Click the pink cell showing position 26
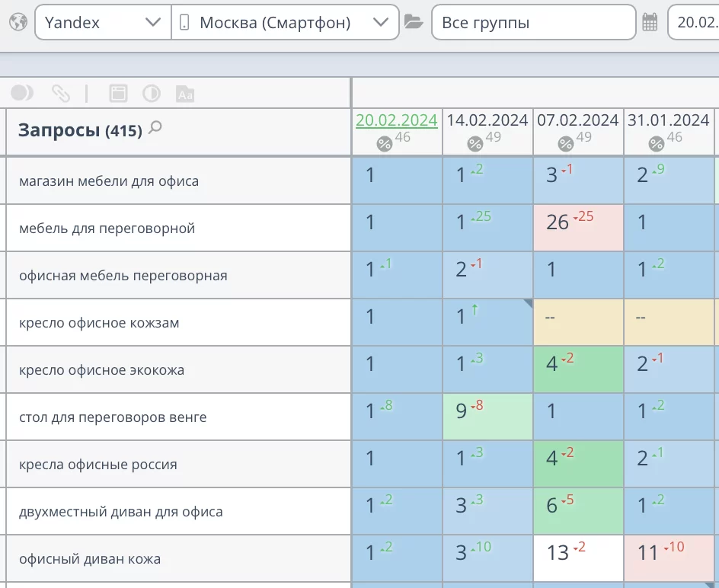The image size is (719, 588). (577, 228)
